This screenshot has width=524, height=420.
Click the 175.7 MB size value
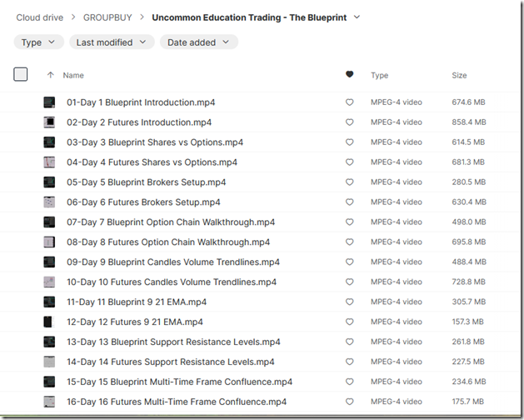[x=468, y=402]
